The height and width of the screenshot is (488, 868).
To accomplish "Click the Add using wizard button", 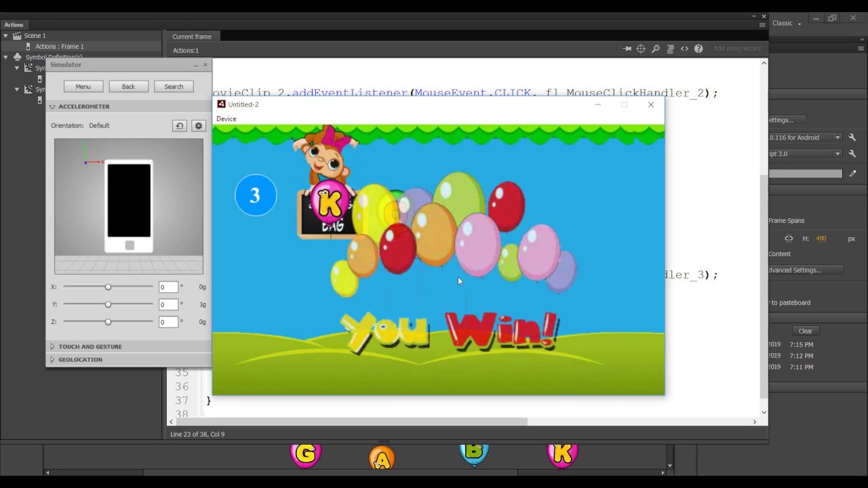I will click(x=737, y=49).
